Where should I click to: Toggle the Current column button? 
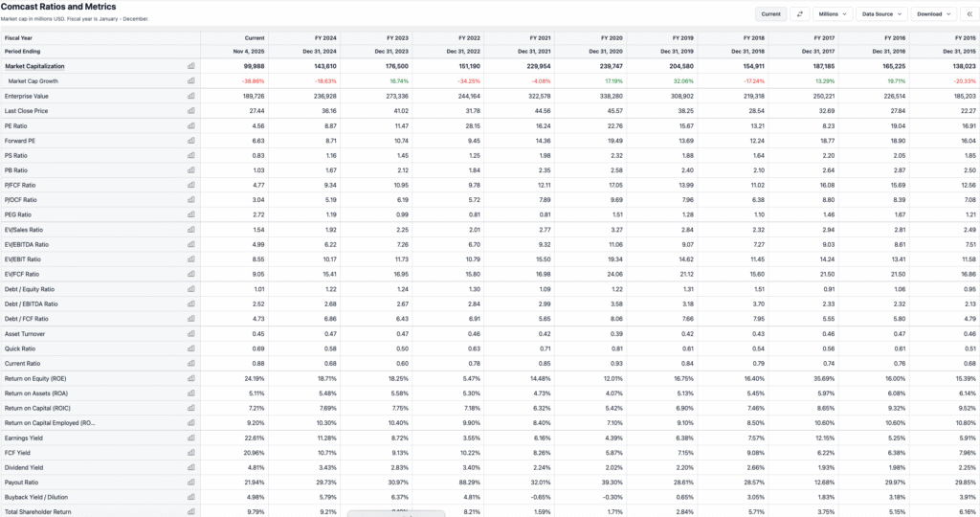tap(770, 14)
